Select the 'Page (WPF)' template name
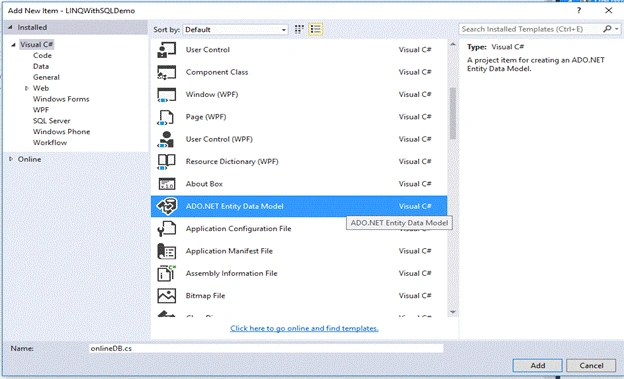Viewport: 624px width, 379px height. tap(206, 117)
